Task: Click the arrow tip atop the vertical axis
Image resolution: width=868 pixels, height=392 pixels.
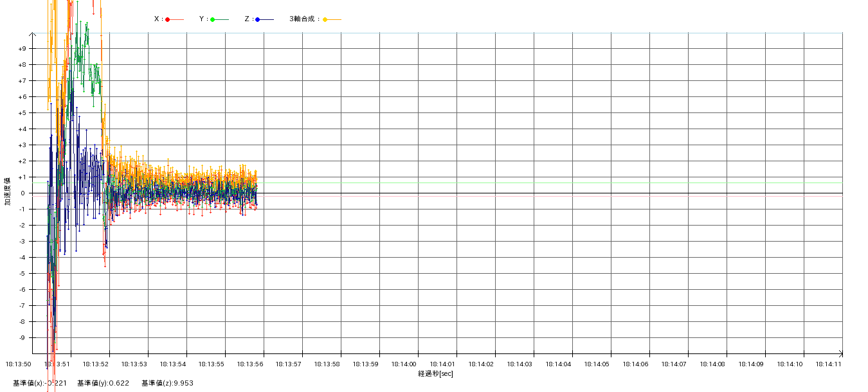Action: click(x=33, y=33)
